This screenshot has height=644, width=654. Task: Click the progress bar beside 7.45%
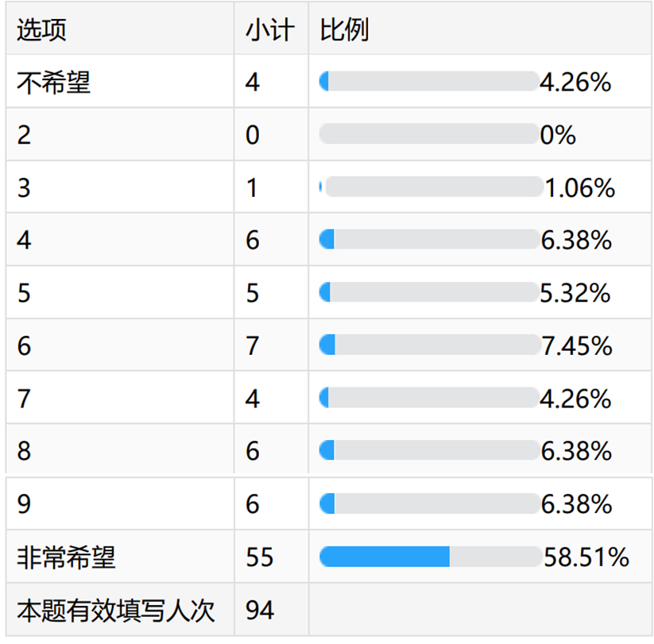[x=429, y=345]
